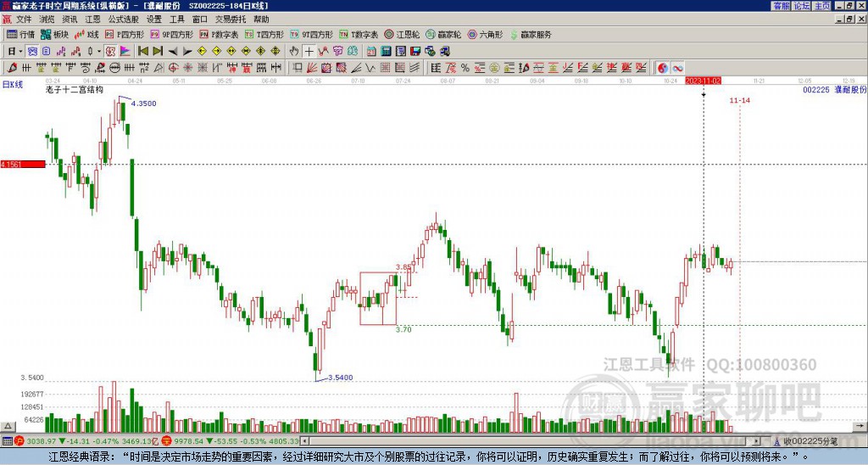Select the hand pan tool icon
The image size is (868, 465).
295,51
